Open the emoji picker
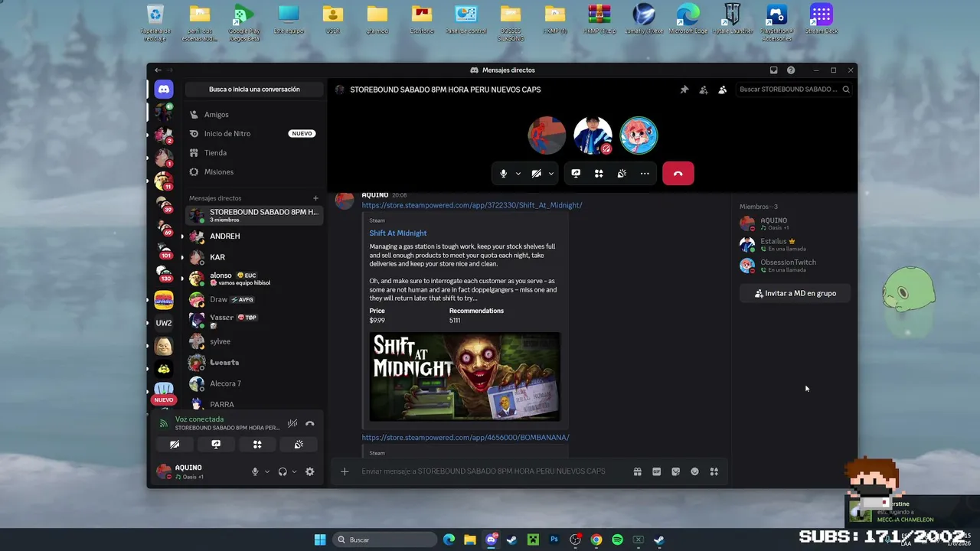 pos(694,471)
